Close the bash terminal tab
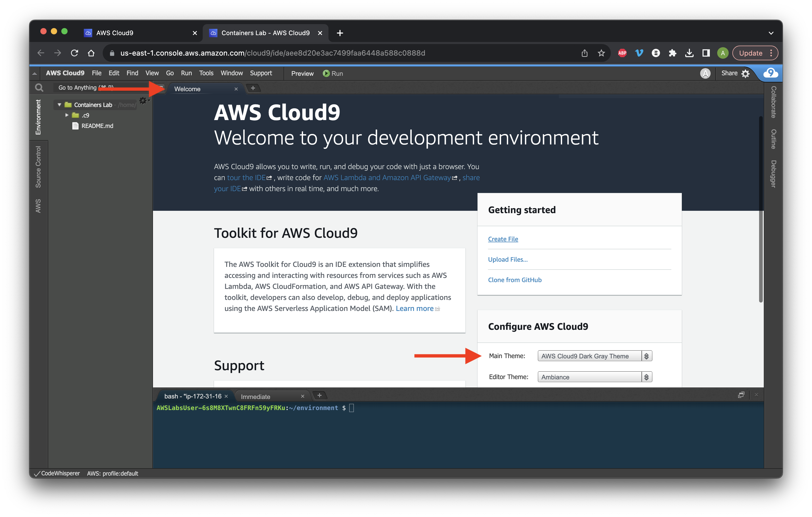The height and width of the screenshot is (517, 812). click(226, 396)
